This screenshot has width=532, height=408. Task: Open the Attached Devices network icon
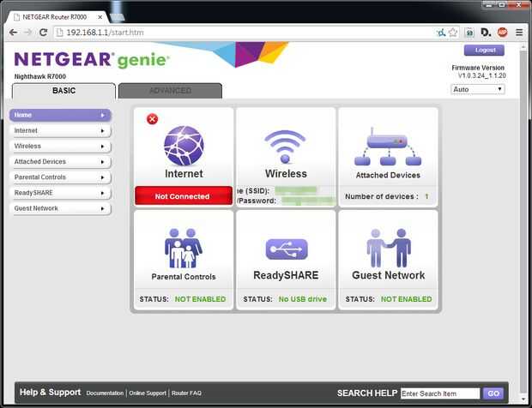(388, 147)
